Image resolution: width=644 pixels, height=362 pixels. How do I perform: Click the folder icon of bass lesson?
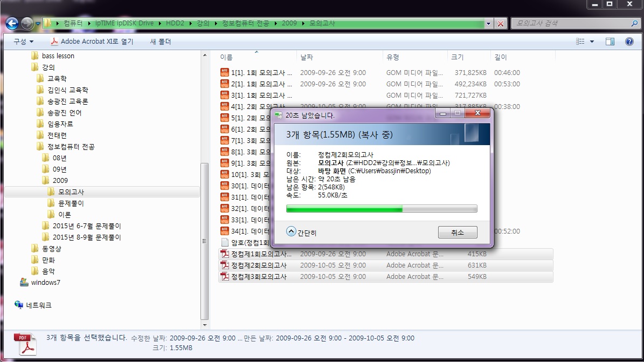[36, 56]
